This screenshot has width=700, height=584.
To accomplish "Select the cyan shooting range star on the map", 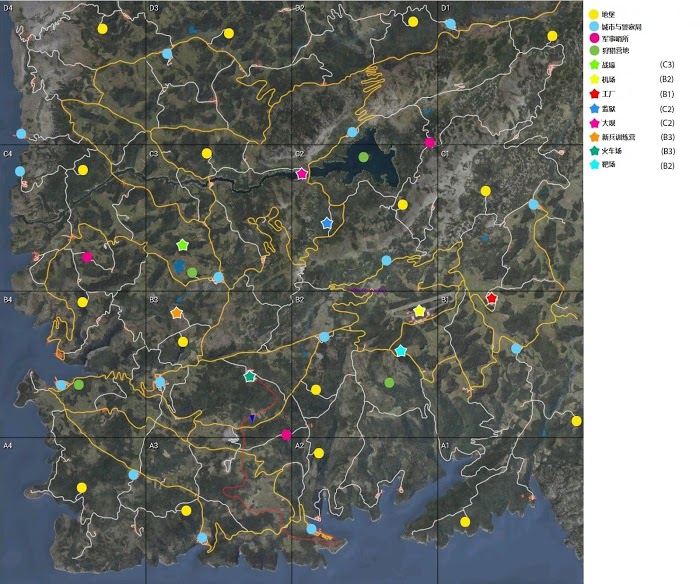I will pyautogui.click(x=400, y=351).
